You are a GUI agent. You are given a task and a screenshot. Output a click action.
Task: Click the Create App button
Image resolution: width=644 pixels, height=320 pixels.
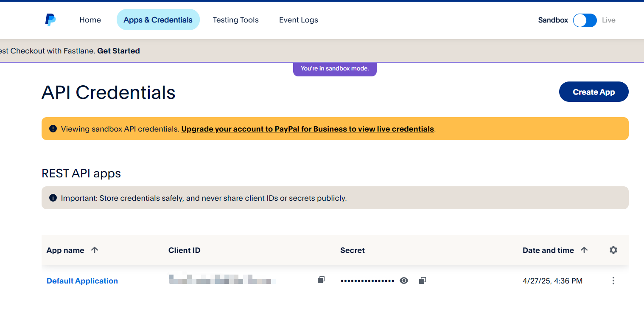click(x=594, y=92)
